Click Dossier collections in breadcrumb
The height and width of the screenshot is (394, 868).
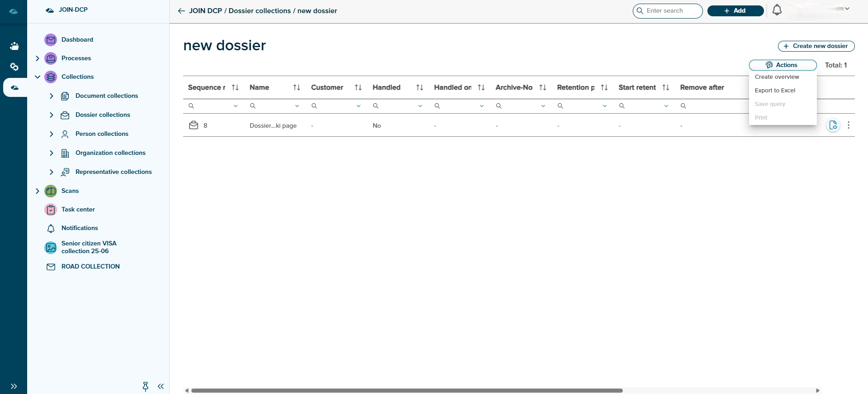pos(260,11)
